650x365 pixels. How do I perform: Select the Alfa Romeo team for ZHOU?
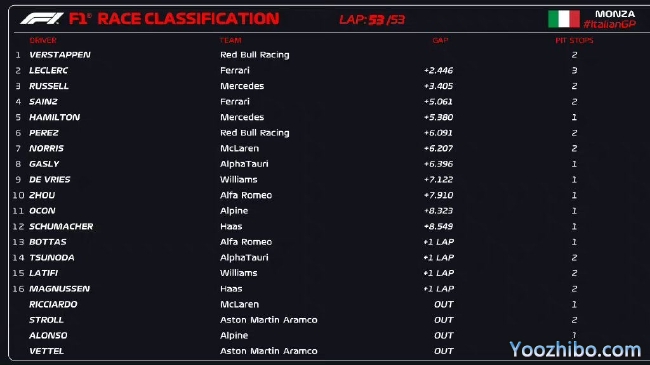click(246, 195)
